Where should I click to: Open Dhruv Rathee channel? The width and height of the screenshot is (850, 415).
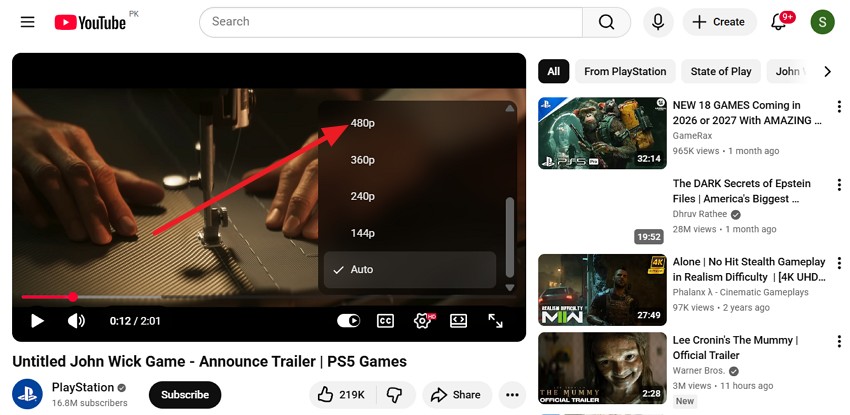coord(699,214)
